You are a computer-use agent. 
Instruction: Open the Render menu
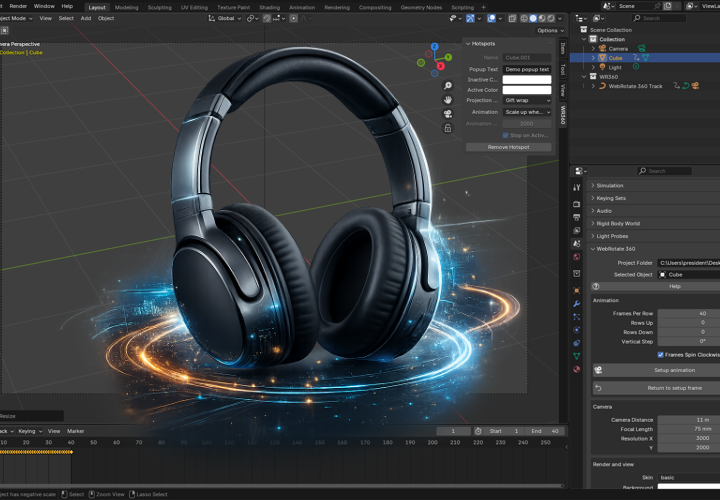pos(18,6)
